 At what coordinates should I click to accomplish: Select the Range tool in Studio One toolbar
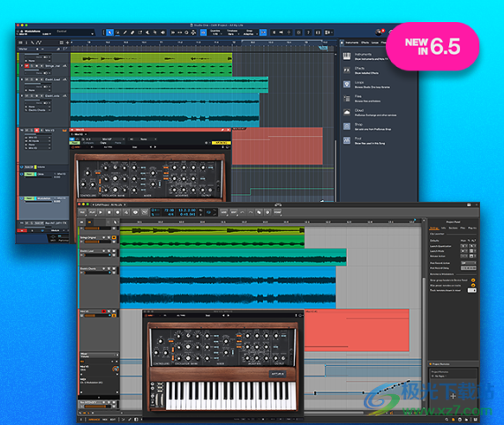[x=117, y=33]
